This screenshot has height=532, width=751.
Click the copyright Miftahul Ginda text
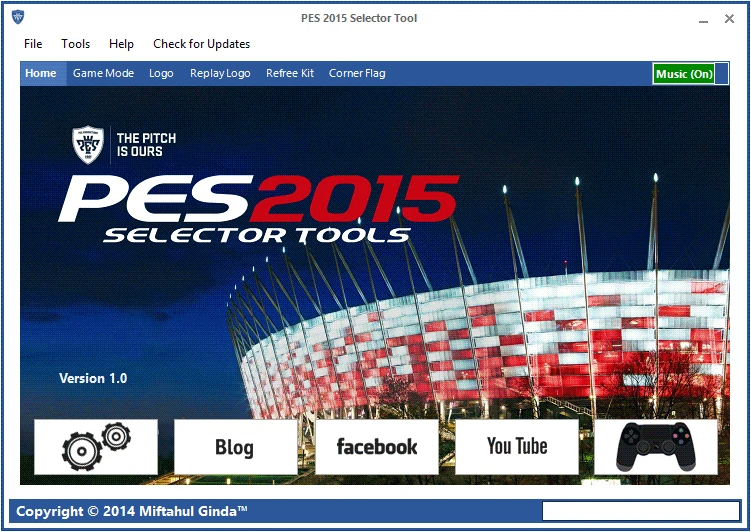(132, 511)
